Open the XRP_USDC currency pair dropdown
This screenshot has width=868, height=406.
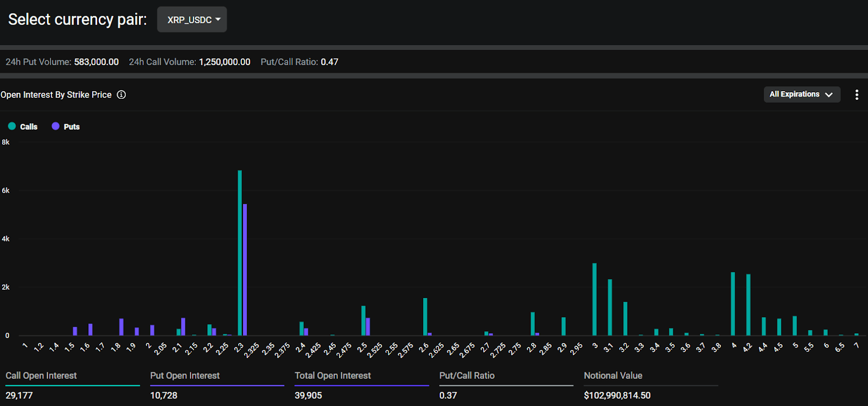click(192, 20)
